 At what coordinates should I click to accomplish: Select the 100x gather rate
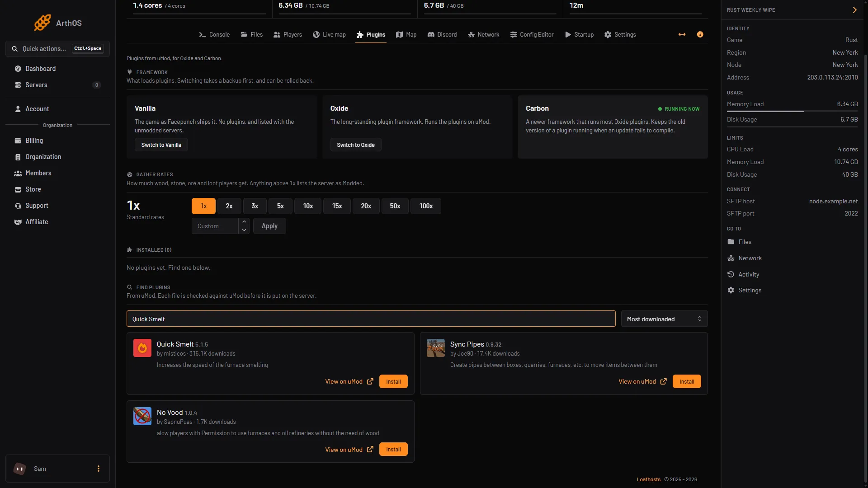click(426, 206)
